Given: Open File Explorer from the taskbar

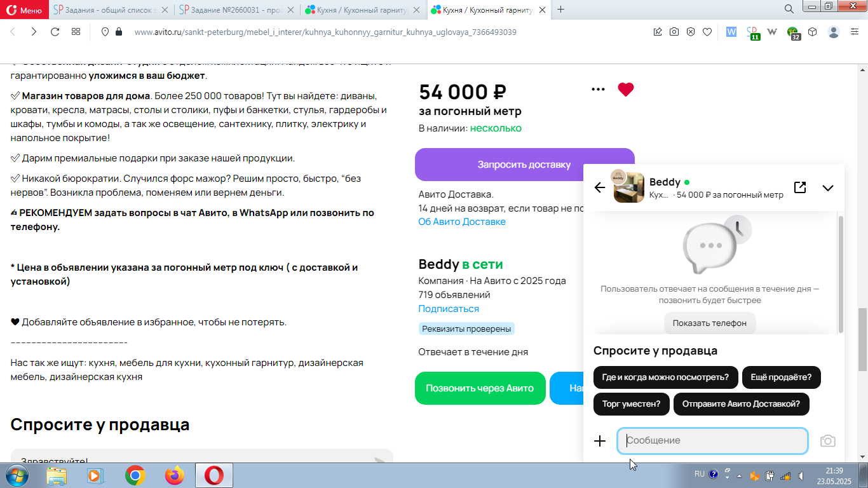Looking at the screenshot, I should (x=57, y=475).
